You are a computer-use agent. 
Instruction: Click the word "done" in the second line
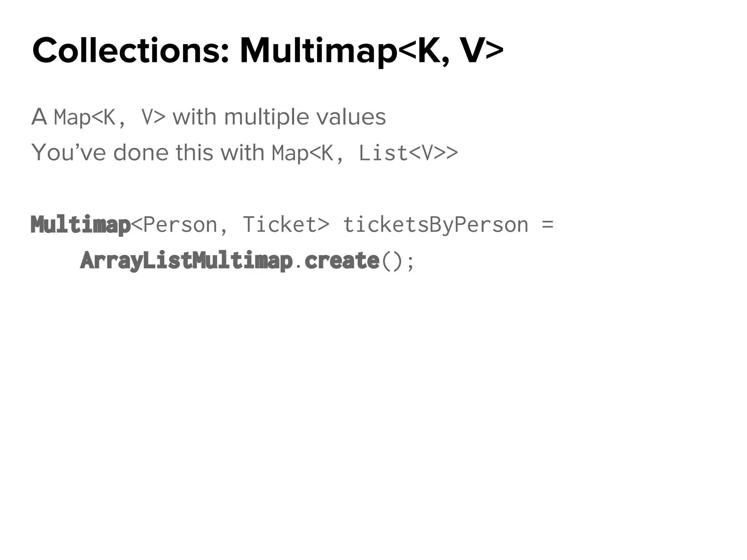click(141, 153)
